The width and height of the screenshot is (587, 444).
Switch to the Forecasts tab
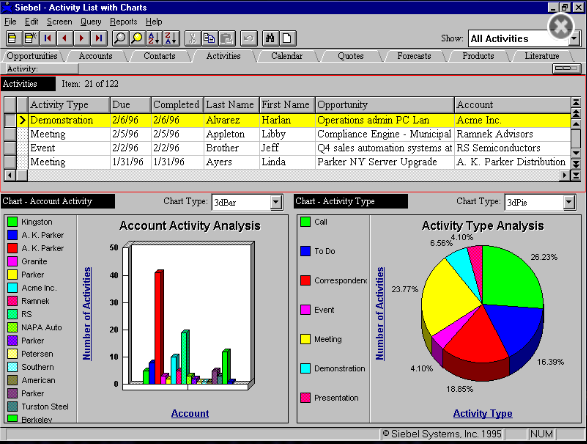[x=414, y=56]
